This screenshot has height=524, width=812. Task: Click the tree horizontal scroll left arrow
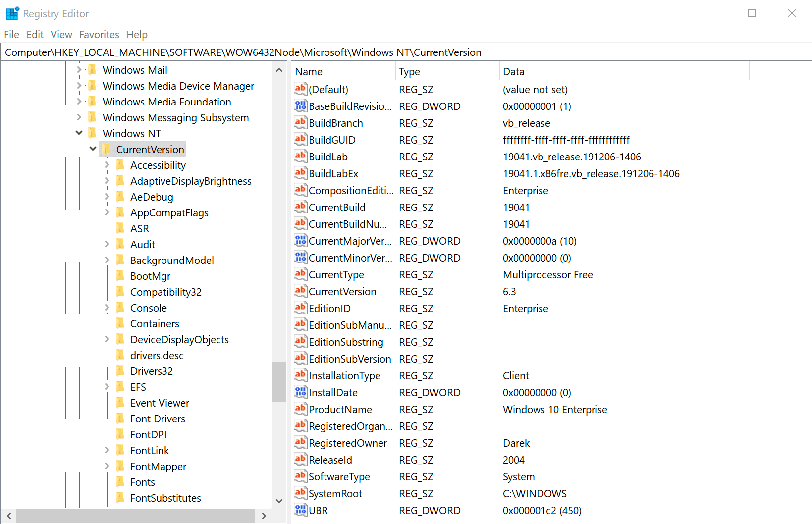[x=9, y=516]
